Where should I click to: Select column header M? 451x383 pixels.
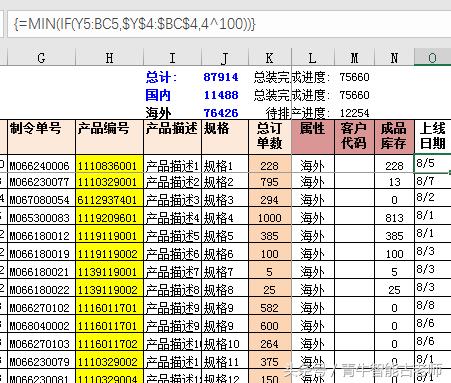[x=355, y=58]
